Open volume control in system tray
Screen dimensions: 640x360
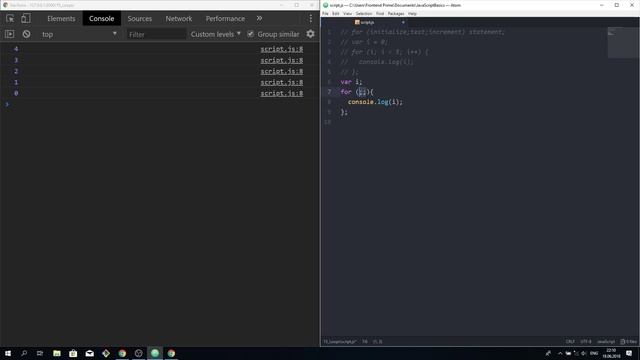584,353
